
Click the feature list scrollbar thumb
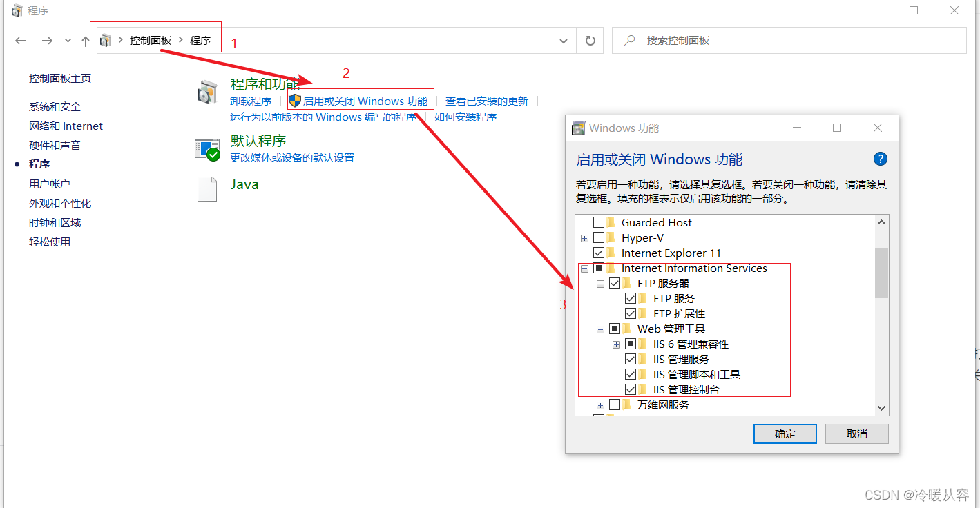click(882, 273)
